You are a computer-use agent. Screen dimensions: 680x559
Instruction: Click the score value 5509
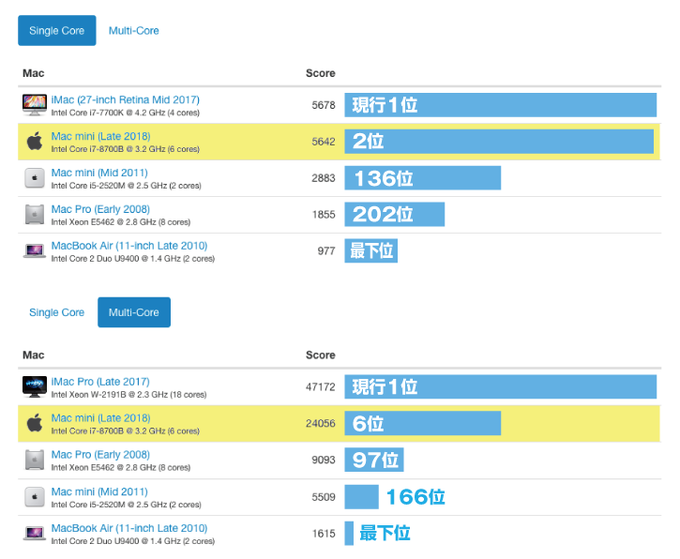pos(324,497)
